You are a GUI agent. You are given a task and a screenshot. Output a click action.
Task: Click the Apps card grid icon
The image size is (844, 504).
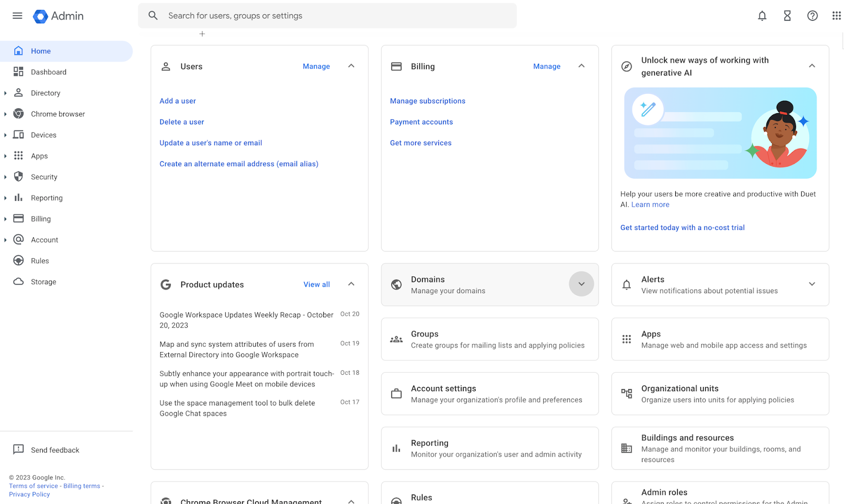[627, 340]
